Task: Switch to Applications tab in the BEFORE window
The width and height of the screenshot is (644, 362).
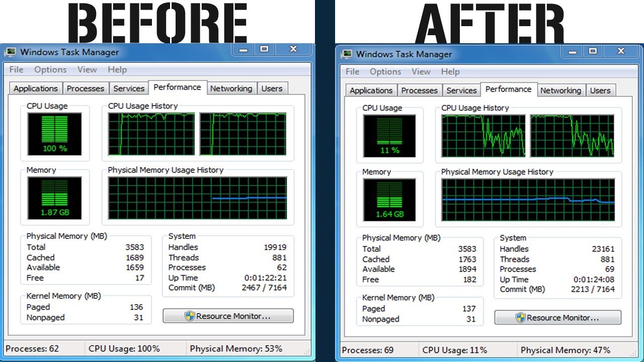Action: click(36, 88)
